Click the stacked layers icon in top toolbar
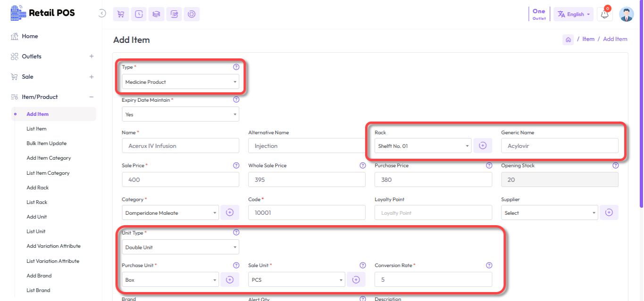644x301 pixels. (156, 14)
